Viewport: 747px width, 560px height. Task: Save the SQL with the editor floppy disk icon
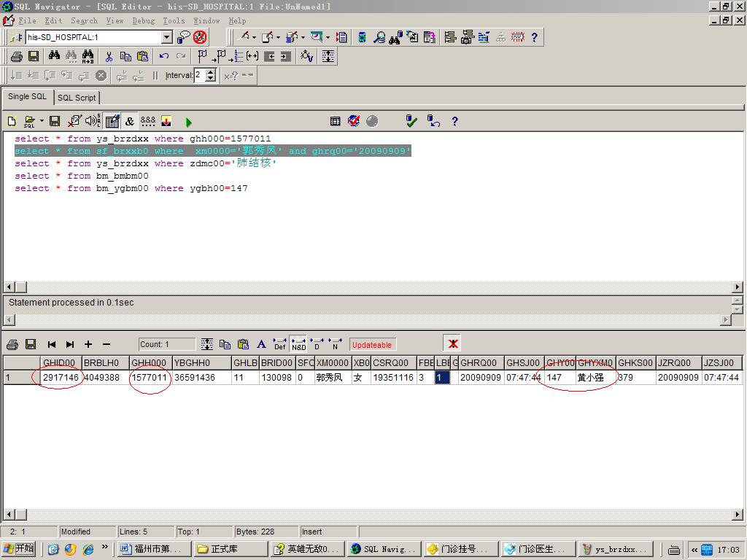(55, 122)
